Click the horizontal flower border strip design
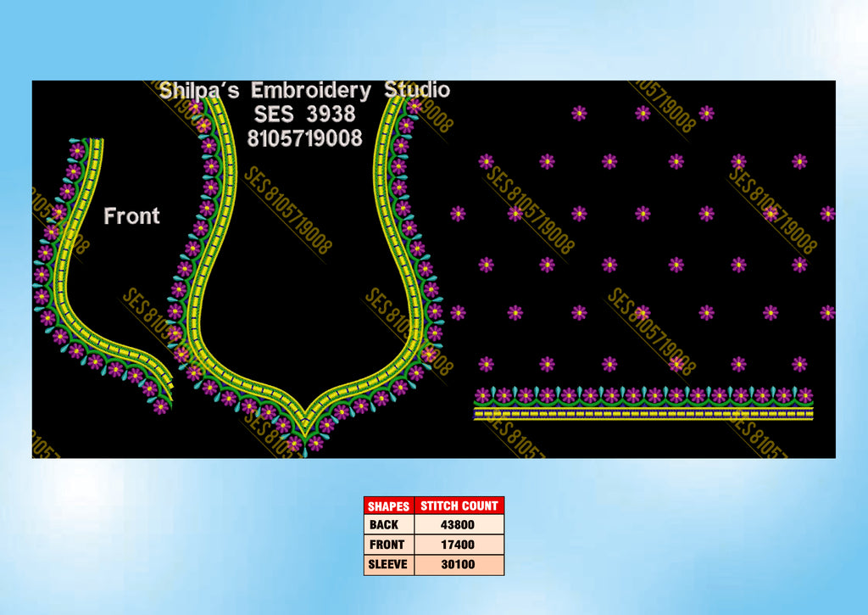The height and width of the screenshot is (615, 868). pyautogui.click(x=643, y=403)
